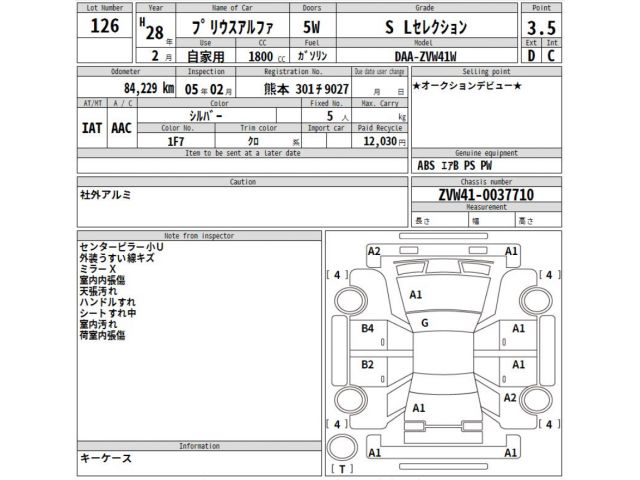This screenshot has width=640, height=480.
Task: Click inspector note シートすれ中
Action: point(108,313)
